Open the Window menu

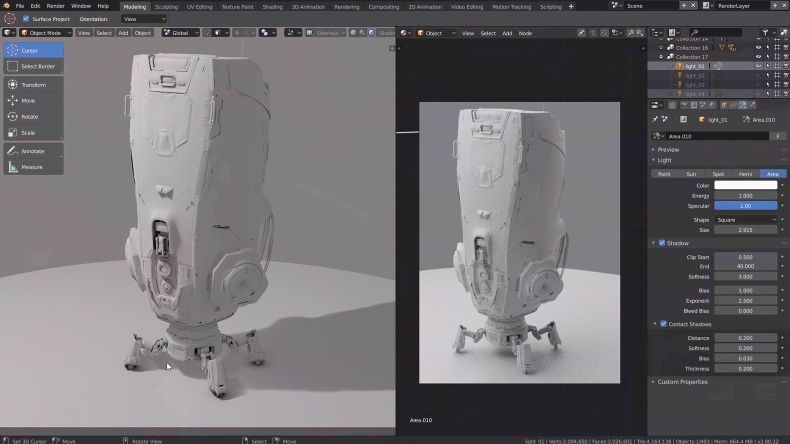pos(81,6)
